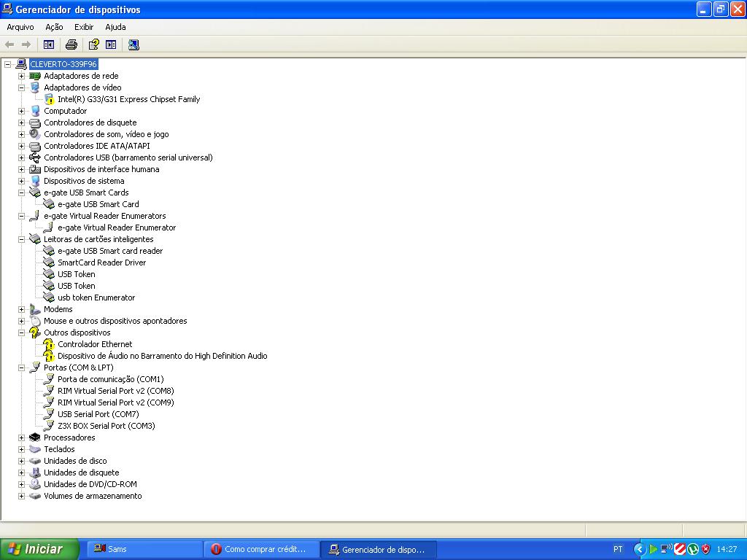Collapse the Outros dispositivos node
The height and width of the screenshot is (560, 747).
[21, 332]
